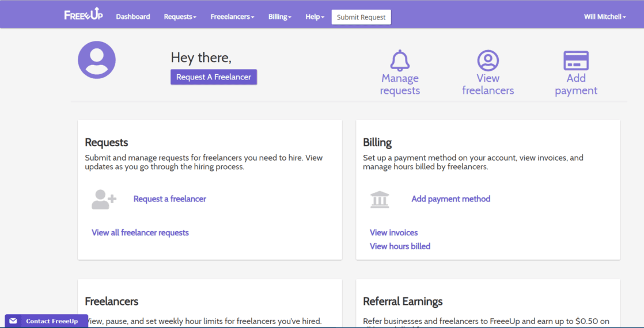Click the Billing card heading
Screen dimensions: 644x328
pos(377,143)
